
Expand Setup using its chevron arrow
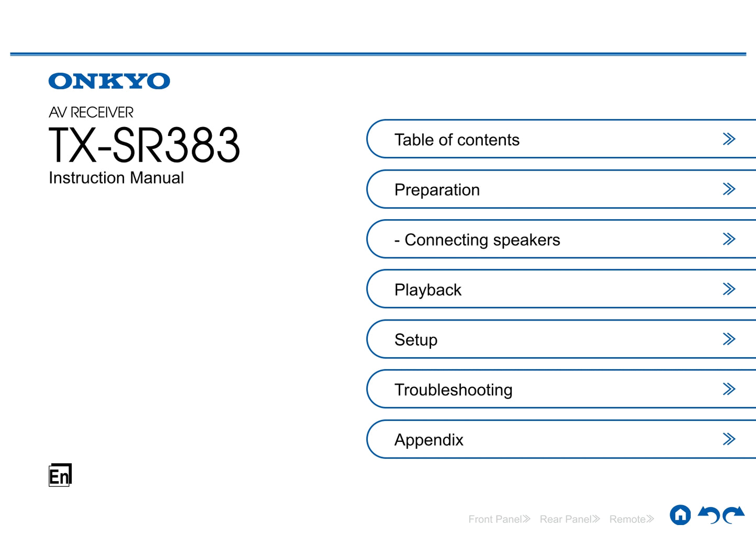coord(729,339)
